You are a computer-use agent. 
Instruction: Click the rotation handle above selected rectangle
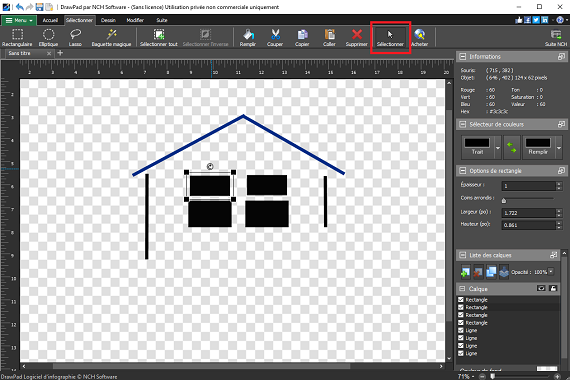[210, 166]
